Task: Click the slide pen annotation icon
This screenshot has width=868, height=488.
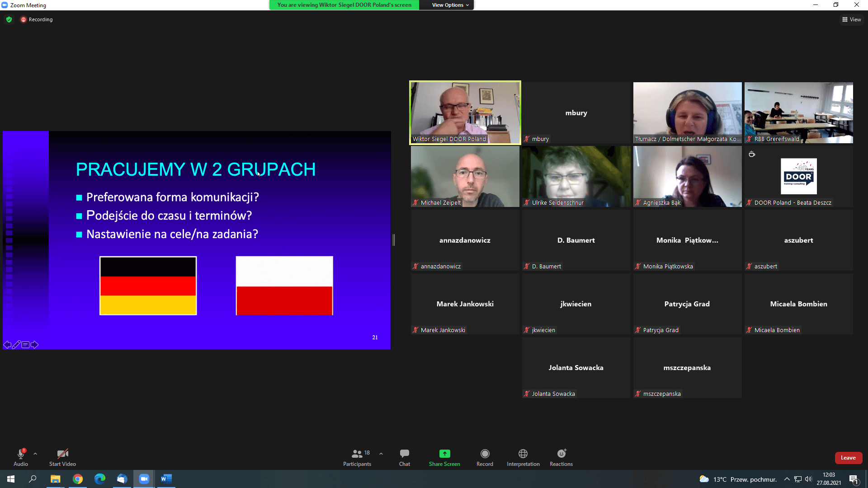Action: pyautogui.click(x=16, y=345)
